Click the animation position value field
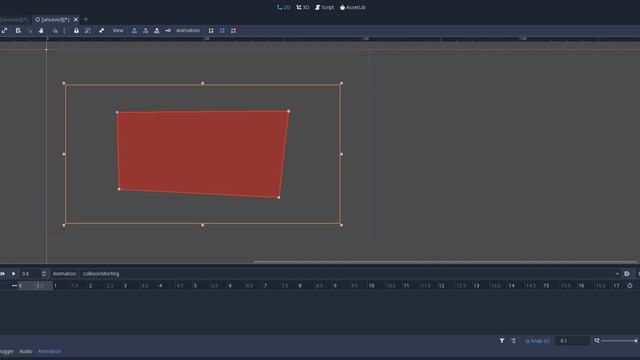 [x=30, y=274]
